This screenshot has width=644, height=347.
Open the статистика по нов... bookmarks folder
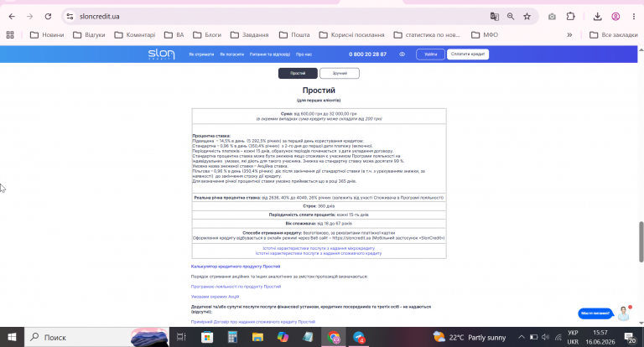[427, 35]
